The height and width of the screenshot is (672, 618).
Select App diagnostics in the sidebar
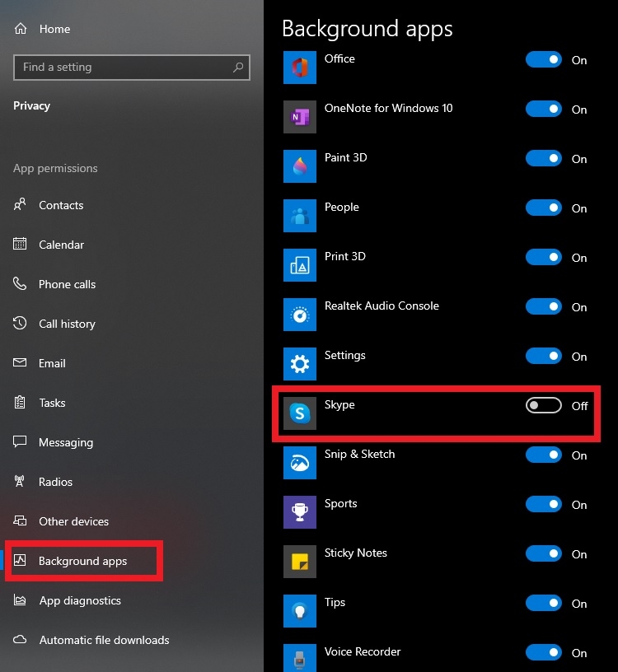[x=80, y=600]
